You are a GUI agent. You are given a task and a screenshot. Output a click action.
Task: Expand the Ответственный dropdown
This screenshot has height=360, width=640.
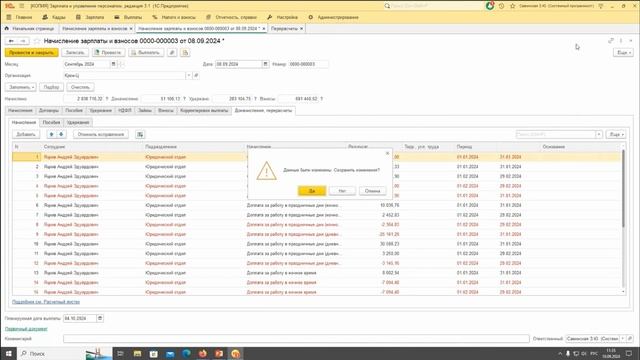coord(622,338)
